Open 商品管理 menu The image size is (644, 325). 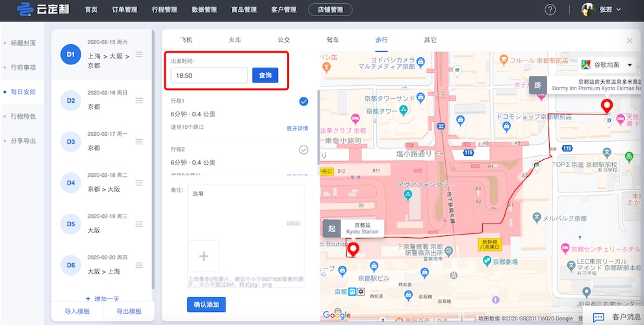pyautogui.click(x=244, y=10)
